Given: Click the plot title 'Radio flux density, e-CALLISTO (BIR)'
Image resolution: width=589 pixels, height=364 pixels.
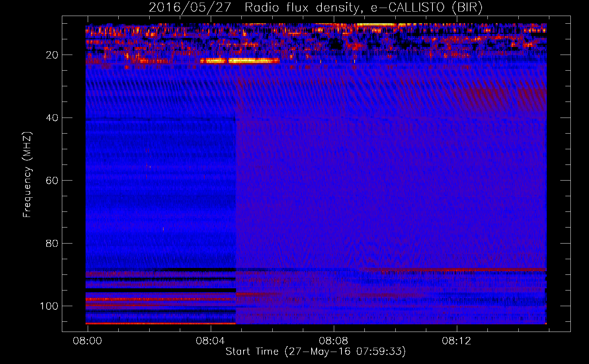Looking at the screenshot, I should pos(363,8).
